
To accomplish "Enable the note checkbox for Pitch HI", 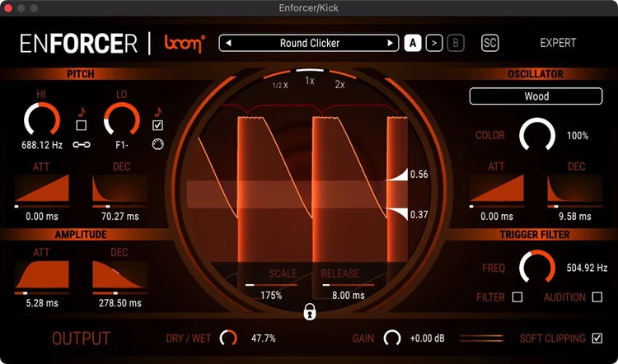I will (82, 125).
